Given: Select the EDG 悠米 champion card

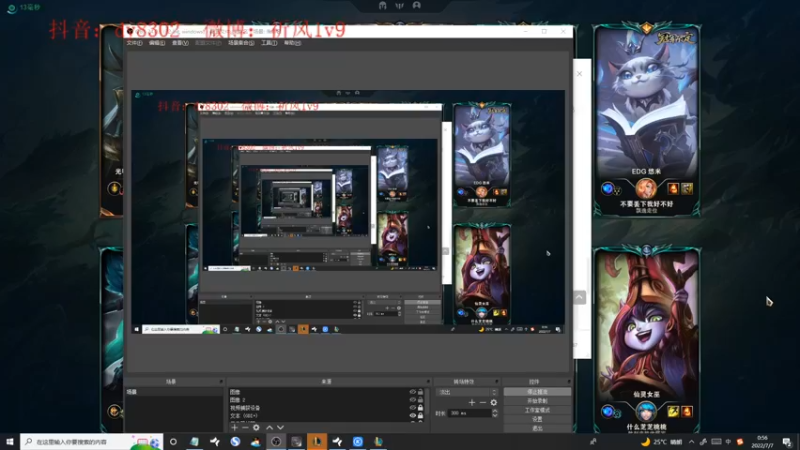Looking at the screenshot, I should tap(646, 120).
